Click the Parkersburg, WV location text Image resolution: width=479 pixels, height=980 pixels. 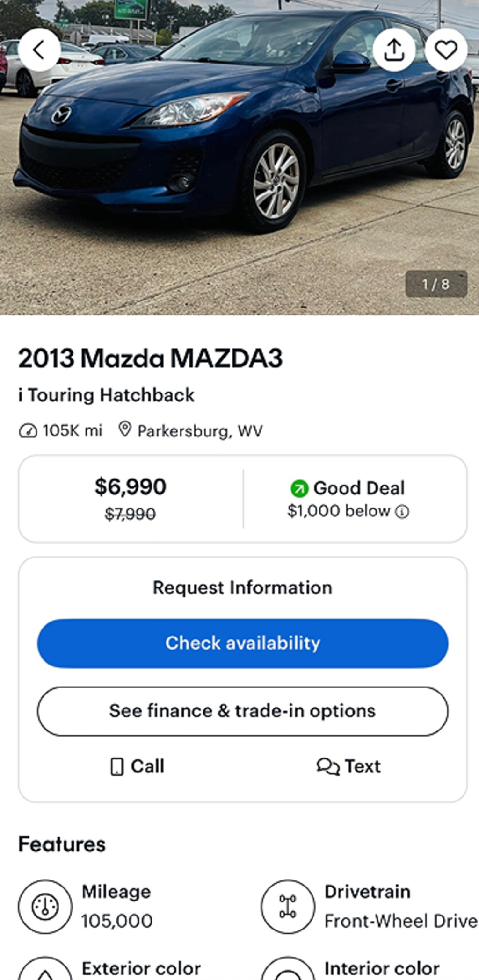click(200, 431)
